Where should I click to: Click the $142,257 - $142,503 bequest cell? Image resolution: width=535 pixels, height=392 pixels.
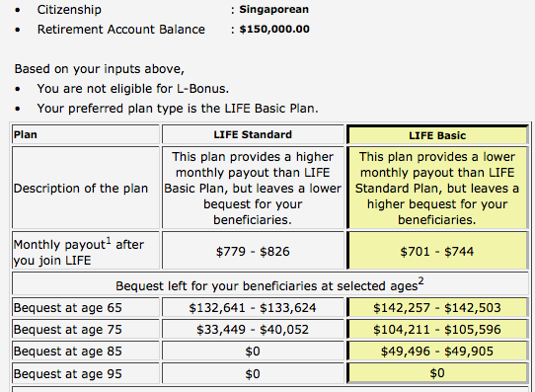437,308
